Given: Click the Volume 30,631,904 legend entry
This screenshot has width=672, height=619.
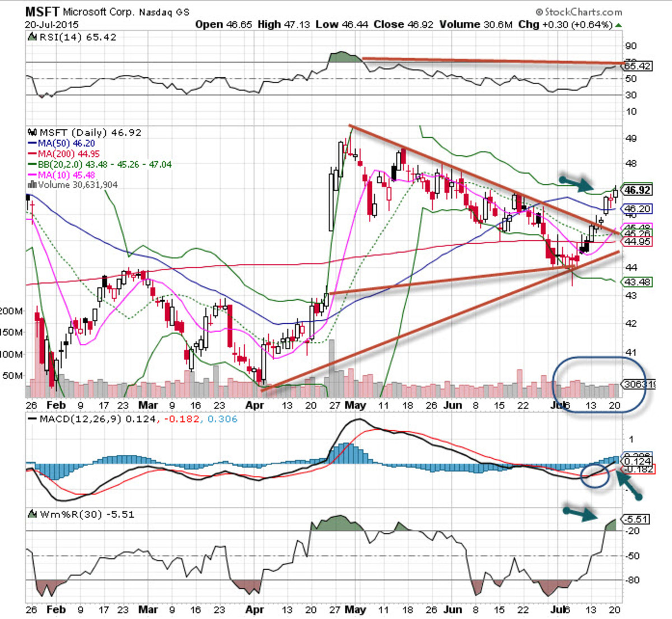Looking at the screenshot, I should 73,185.
